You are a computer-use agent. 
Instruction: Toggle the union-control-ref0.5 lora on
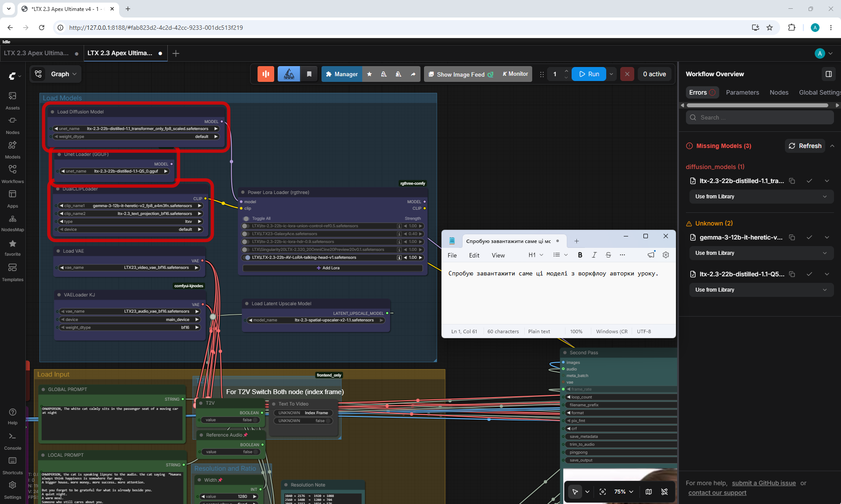point(246,226)
